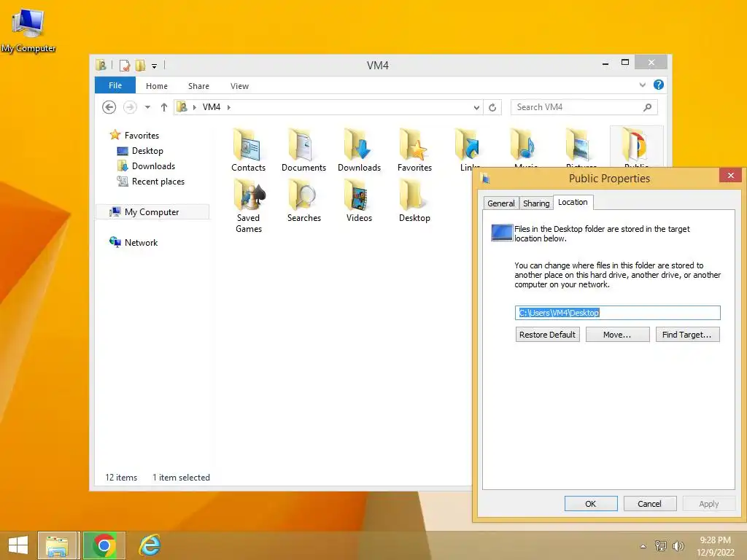Viewport: 747px width, 560px height.
Task: Click Find Target... button
Action: click(687, 335)
